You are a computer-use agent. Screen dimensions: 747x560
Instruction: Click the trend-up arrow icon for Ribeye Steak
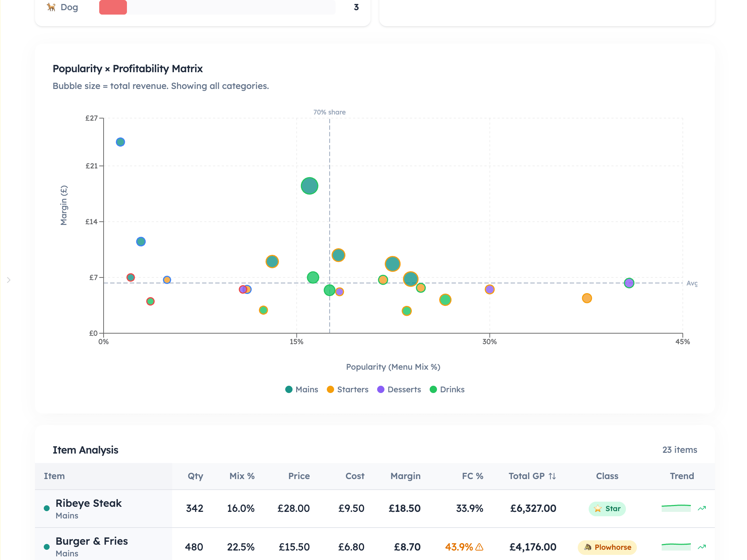click(702, 508)
